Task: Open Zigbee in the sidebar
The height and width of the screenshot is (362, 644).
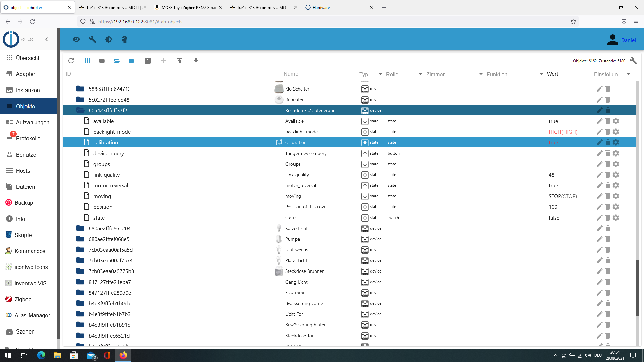Action: point(29,299)
